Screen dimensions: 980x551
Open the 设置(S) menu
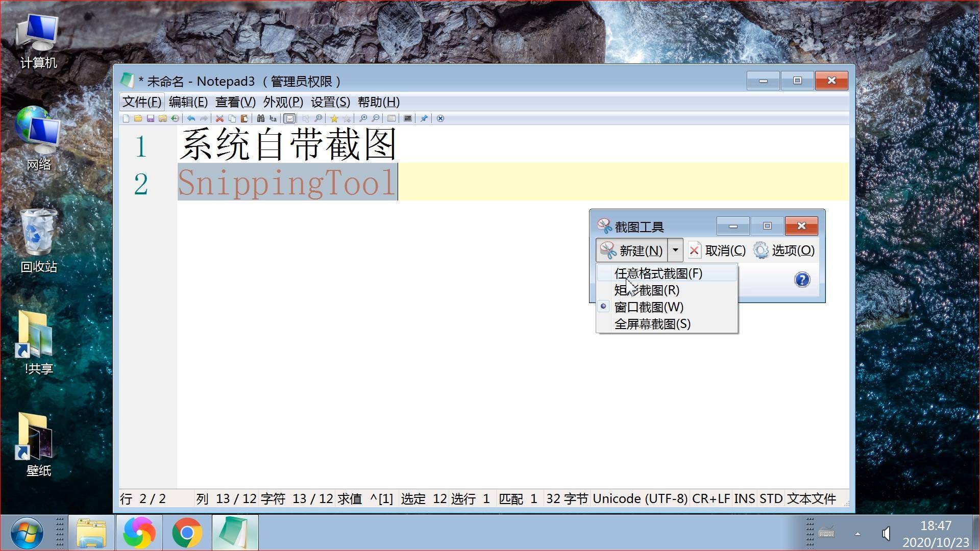[x=330, y=102]
